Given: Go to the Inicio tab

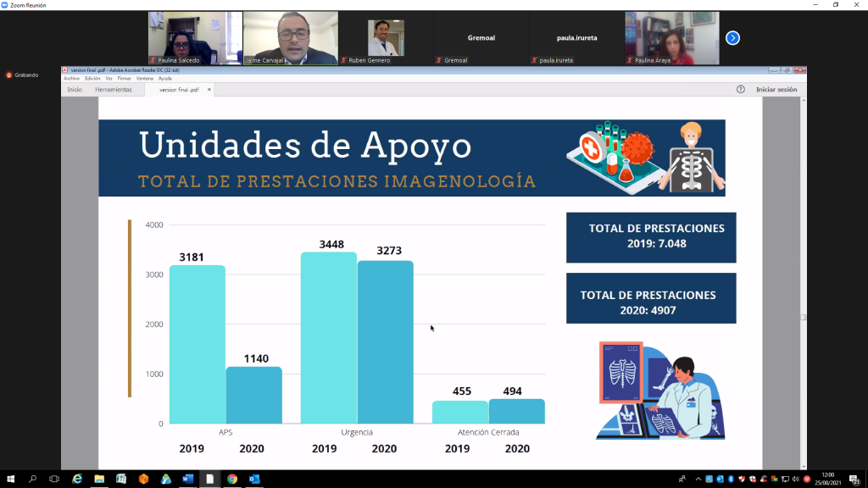Looking at the screenshot, I should [x=75, y=89].
